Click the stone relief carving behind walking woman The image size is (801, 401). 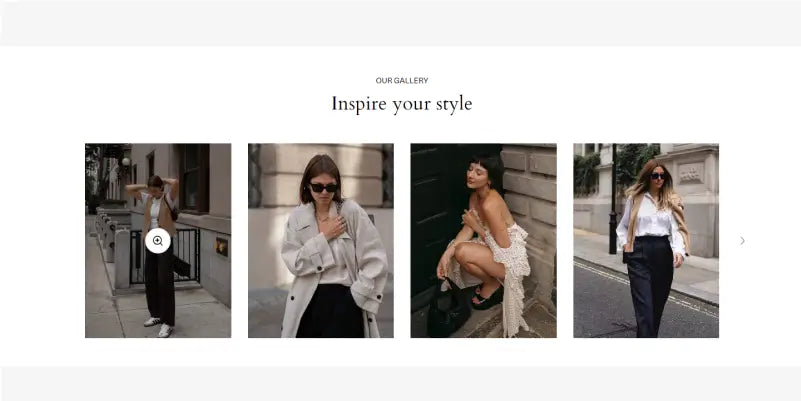coord(691,174)
